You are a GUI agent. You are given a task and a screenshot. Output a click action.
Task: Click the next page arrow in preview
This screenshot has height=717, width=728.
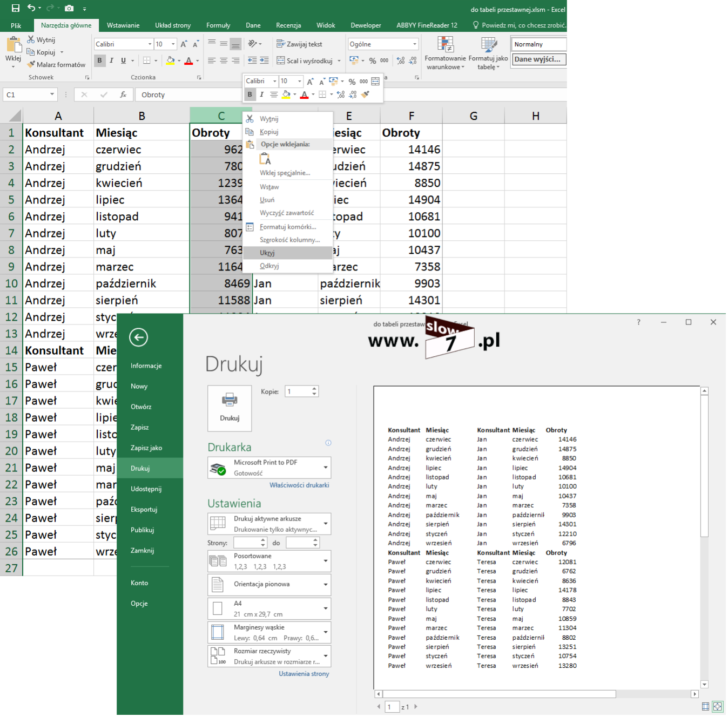[416, 707]
